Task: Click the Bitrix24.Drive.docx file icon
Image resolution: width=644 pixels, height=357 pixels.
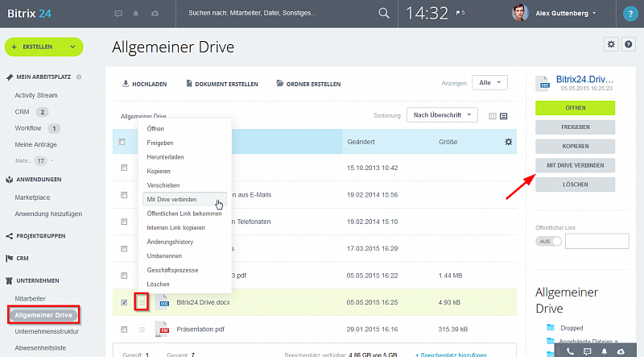Action: click(163, 301)
